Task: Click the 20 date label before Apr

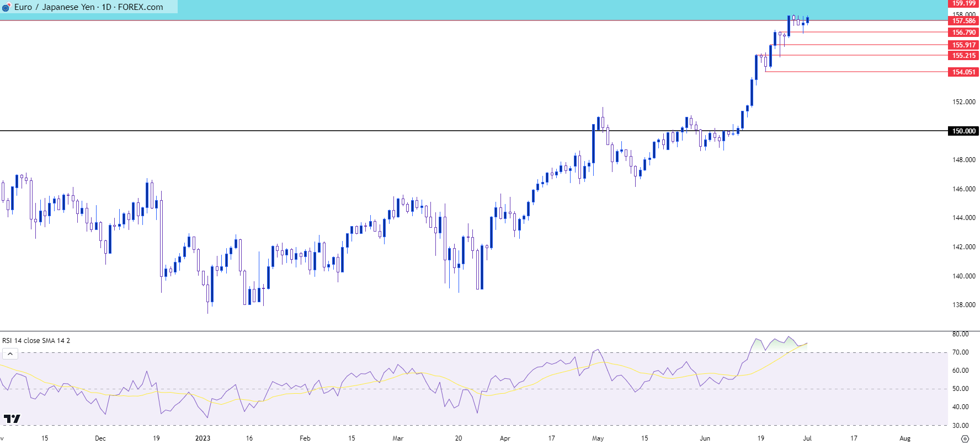Action: point(459,438)
